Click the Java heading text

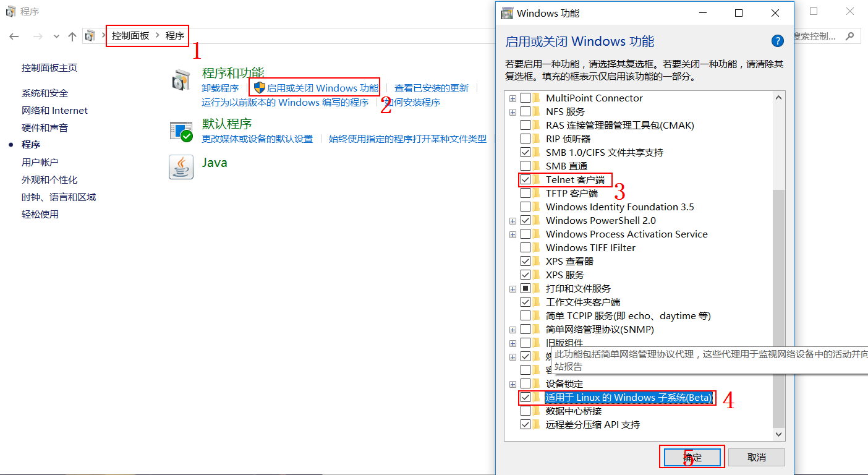(215, 163)
